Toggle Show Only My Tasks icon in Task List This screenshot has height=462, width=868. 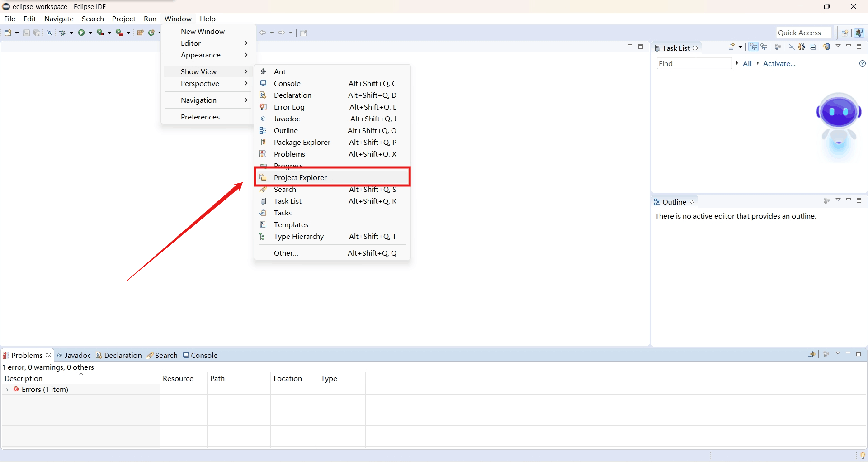click(802, 47)
